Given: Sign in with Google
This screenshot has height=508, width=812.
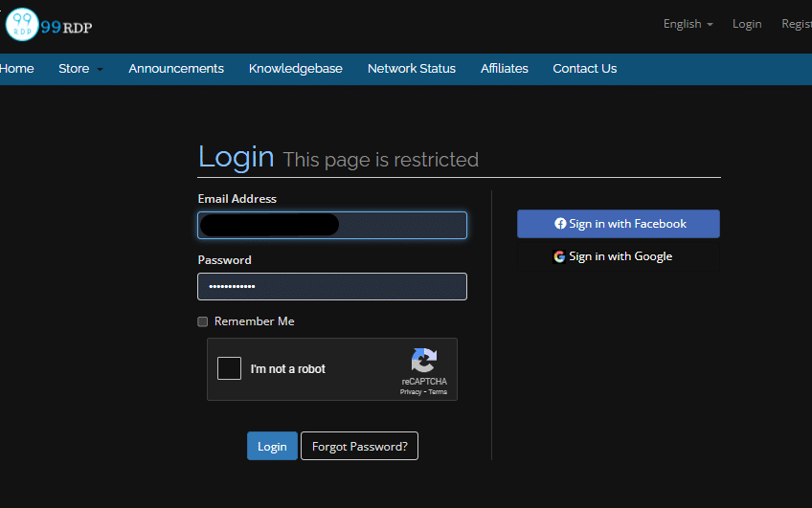Looking at the screenshot, I should [x=619, y=256].
